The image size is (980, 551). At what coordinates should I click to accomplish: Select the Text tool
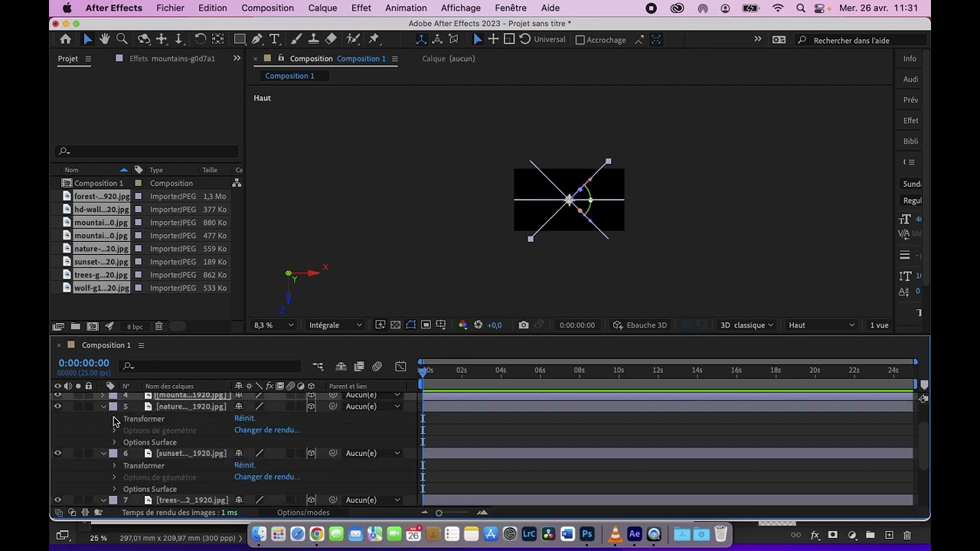click(274, 39)
